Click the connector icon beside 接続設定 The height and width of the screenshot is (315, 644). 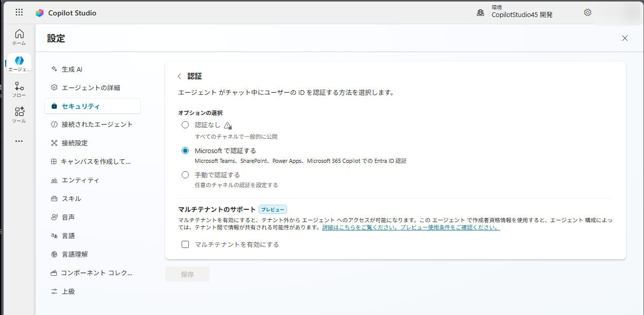click(x=54, y=143)
